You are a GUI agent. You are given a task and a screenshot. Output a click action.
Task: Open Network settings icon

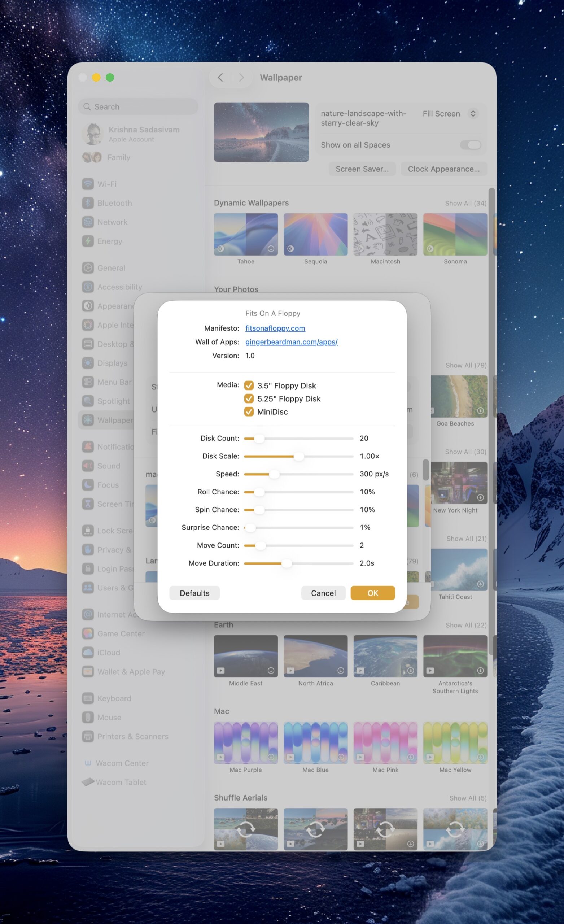click(88, 222)
